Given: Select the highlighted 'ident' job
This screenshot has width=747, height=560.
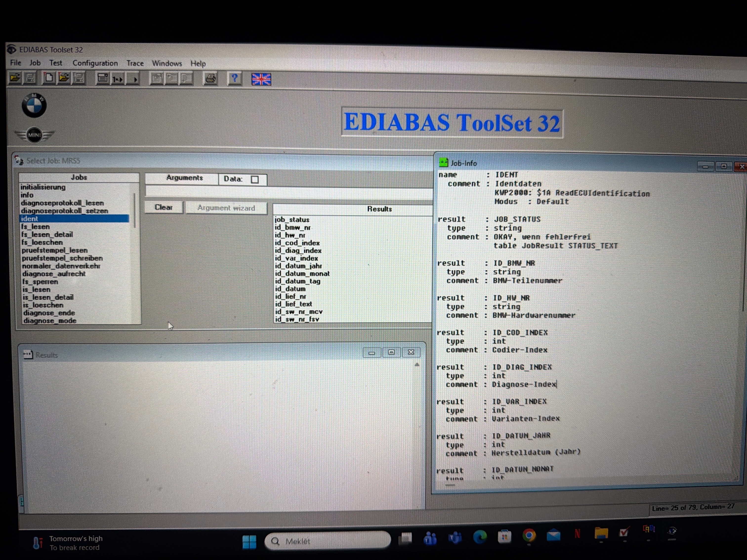Looking at the screenshot, I should 74,219.
